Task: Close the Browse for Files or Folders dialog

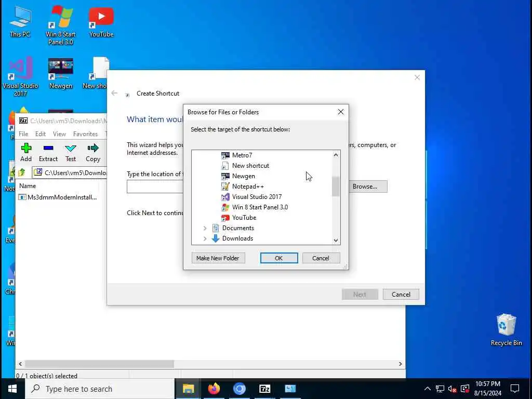Action: click(x=341, y=112)
